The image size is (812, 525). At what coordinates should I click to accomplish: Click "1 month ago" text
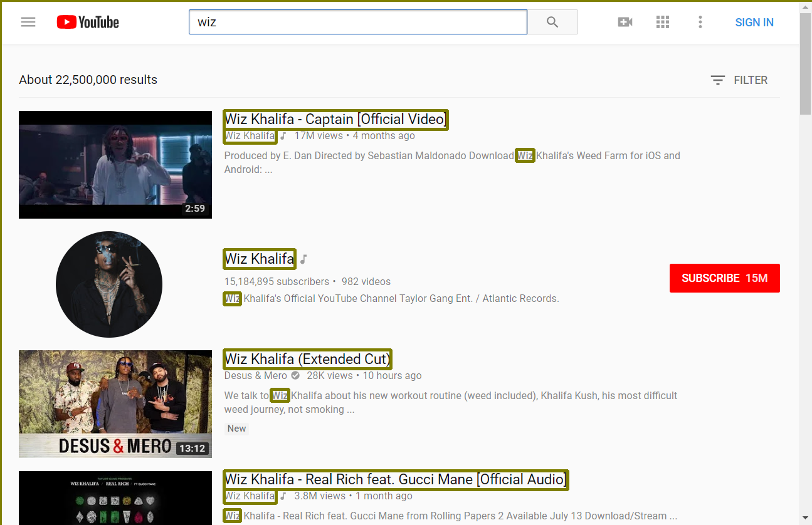click(x=384, y=496)
